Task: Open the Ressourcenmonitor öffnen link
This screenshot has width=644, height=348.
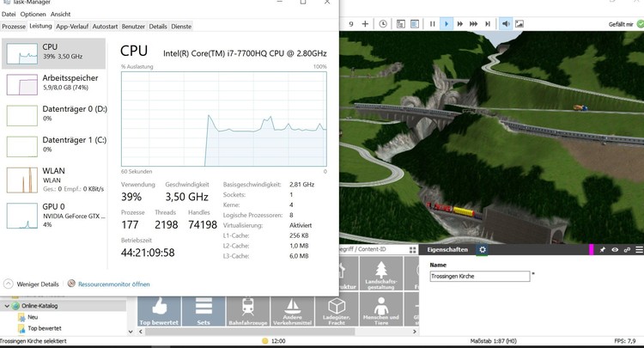Action: pyautogui.click(x=113, y=284)
